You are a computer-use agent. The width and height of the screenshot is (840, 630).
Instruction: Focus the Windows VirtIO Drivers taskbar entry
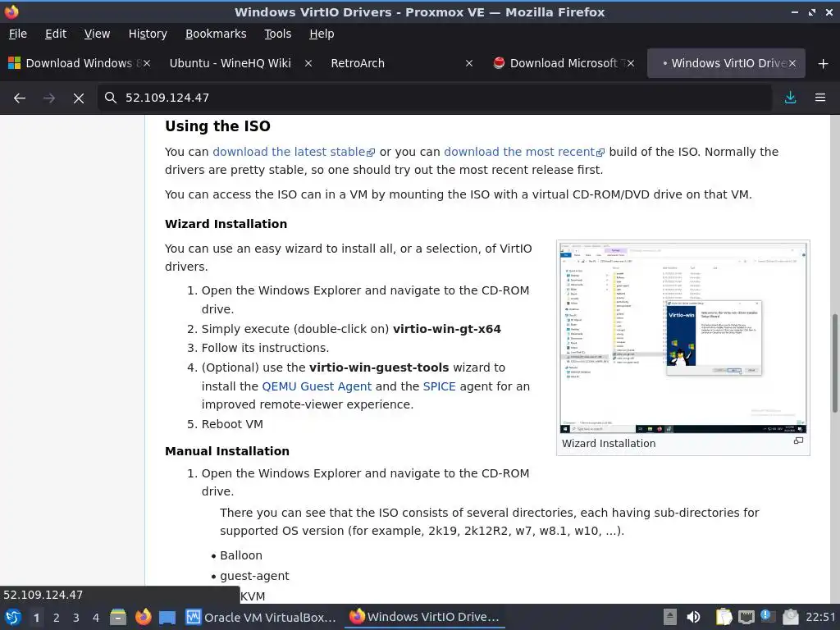click(x=424, y=617)
